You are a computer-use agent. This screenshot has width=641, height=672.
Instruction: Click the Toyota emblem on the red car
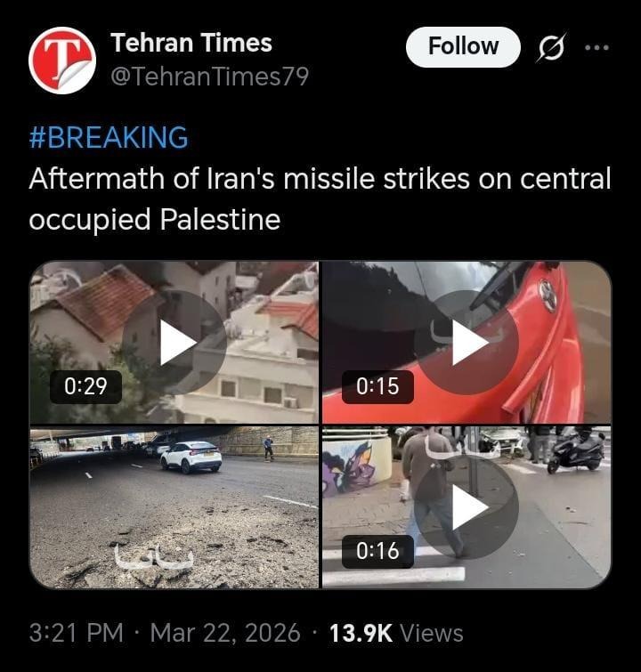548,296
